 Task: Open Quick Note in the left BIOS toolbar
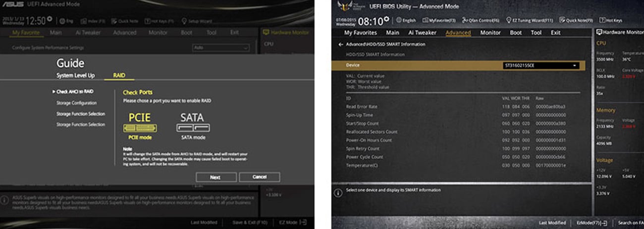point(125,21)
